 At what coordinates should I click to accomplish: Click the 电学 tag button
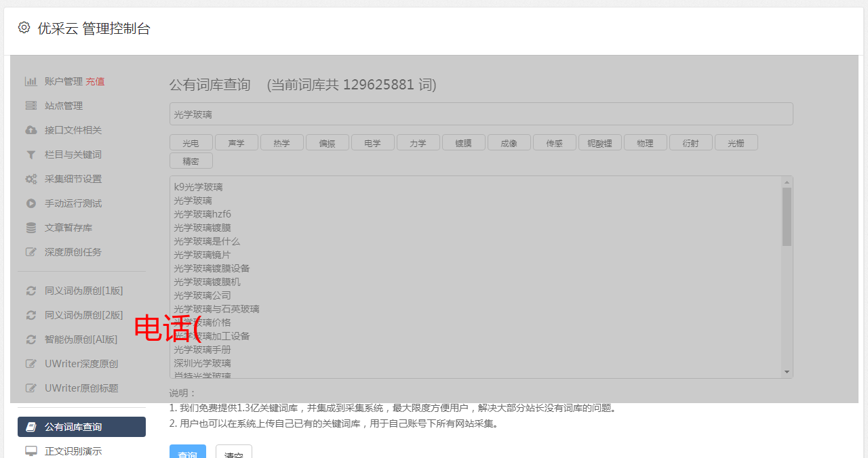coord(373,142)
